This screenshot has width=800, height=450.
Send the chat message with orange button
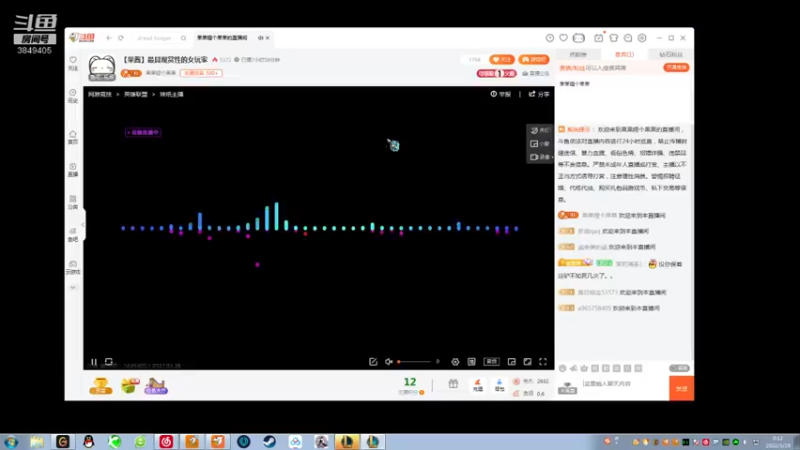681,389
